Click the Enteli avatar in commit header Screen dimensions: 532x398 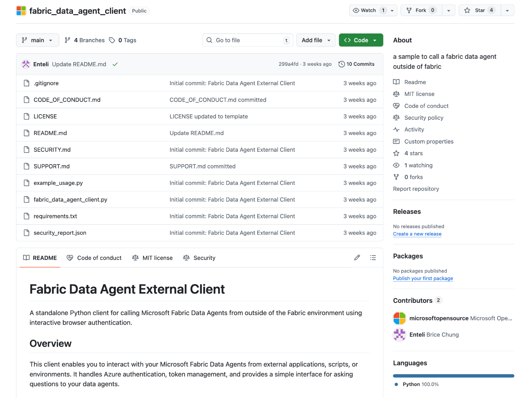point(26,64)
